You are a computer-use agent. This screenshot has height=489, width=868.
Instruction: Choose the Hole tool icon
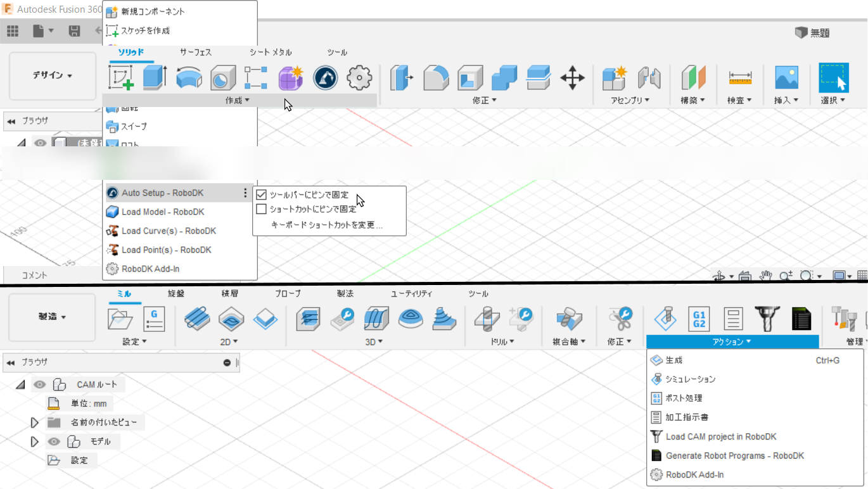pyautogui.click(x=223, y=78)
